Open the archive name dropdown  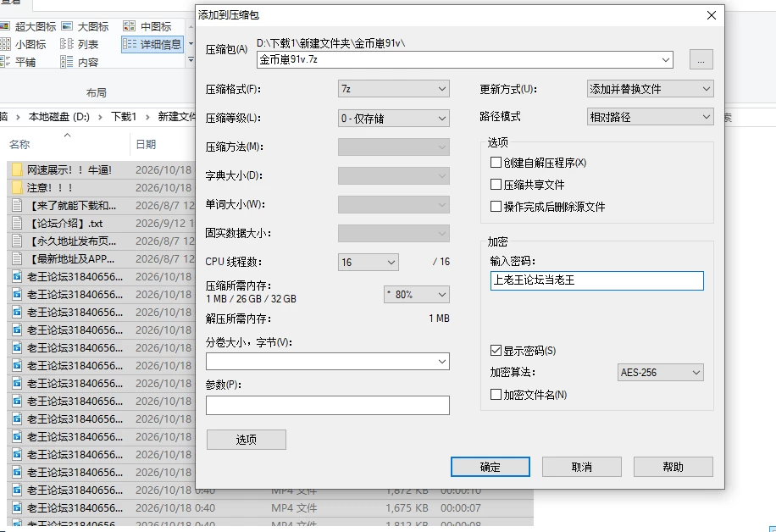[666, 60]
